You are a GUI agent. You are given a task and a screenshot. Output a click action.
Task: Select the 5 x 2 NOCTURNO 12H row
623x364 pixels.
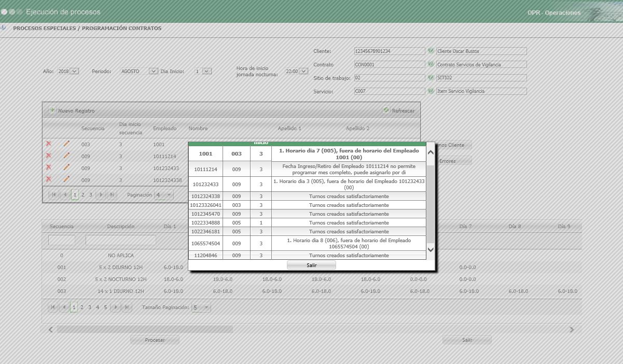pos(311,279)
